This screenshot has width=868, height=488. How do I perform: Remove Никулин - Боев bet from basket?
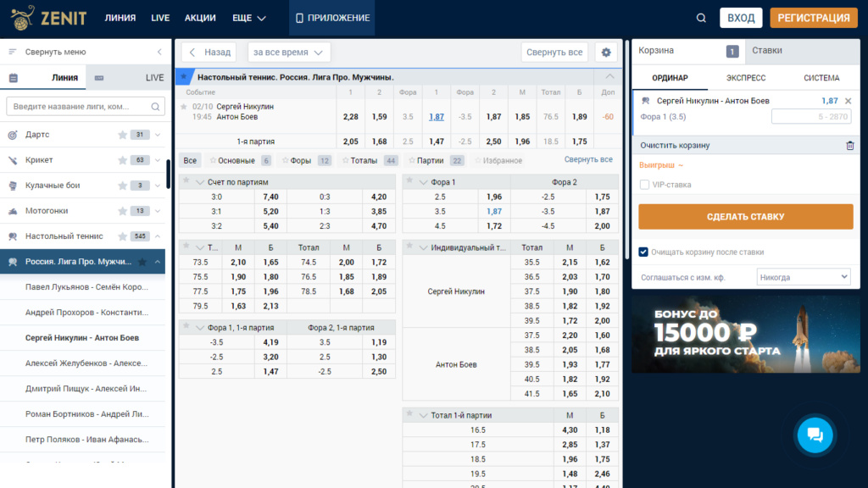coord(848,101)
